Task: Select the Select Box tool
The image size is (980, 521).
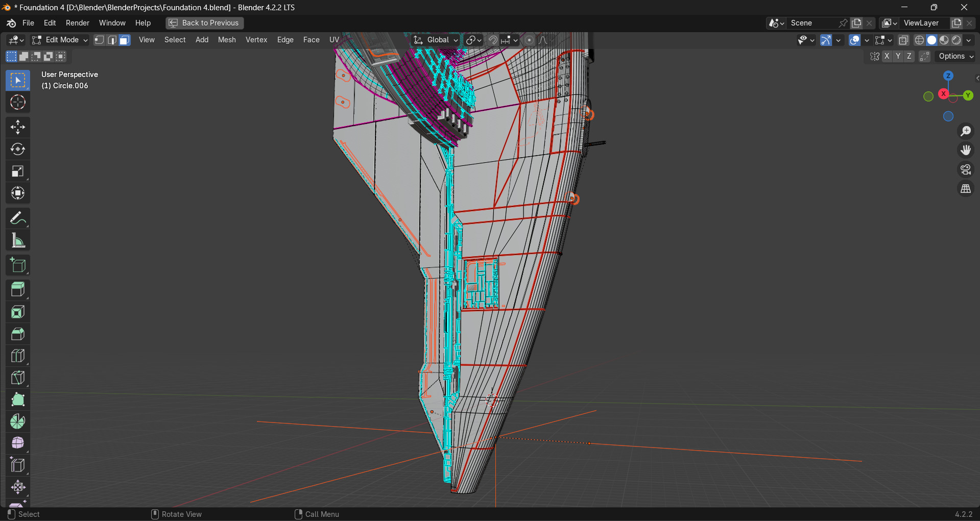Action: click(18, 81)
